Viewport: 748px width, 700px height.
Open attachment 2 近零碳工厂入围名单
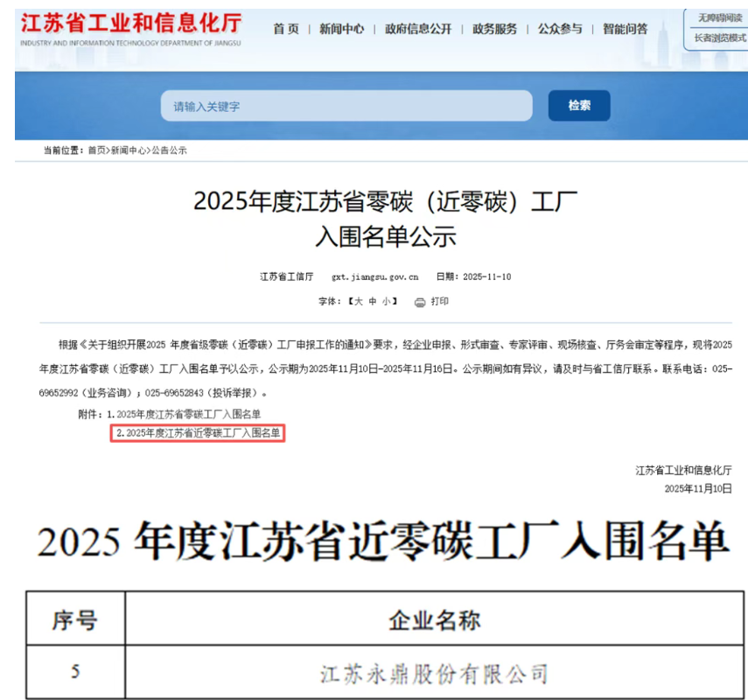pyautogui.click(x=198, y=432)
